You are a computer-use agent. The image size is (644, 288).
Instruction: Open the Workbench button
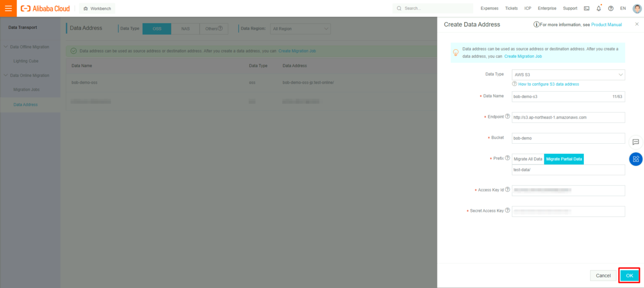point(97,9)
